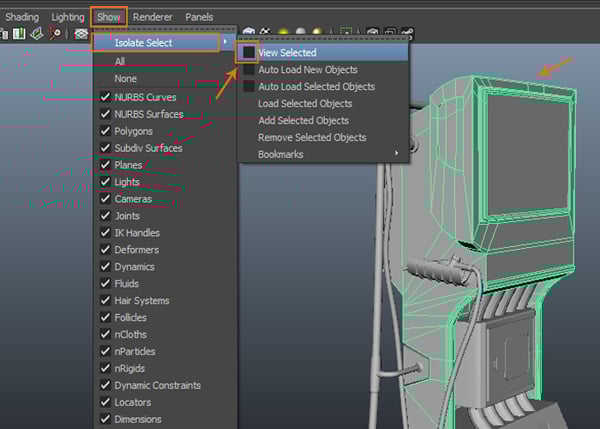Enable the View Selected checkbox
This screenshot has height=429, width=600.
tap(247, 52)
